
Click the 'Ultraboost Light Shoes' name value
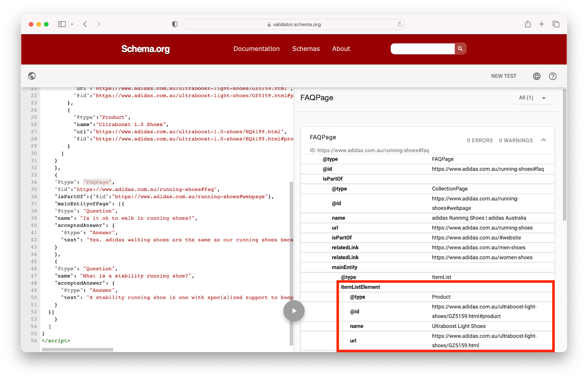point(459,326)
